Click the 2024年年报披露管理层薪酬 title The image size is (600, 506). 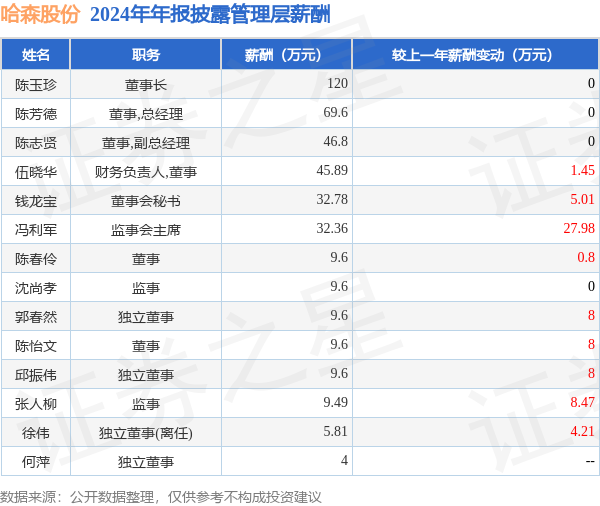tap(210, 15)
